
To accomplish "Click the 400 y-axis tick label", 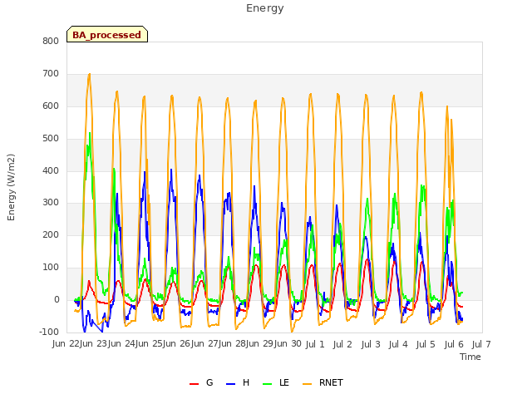I will coord(51,170).
